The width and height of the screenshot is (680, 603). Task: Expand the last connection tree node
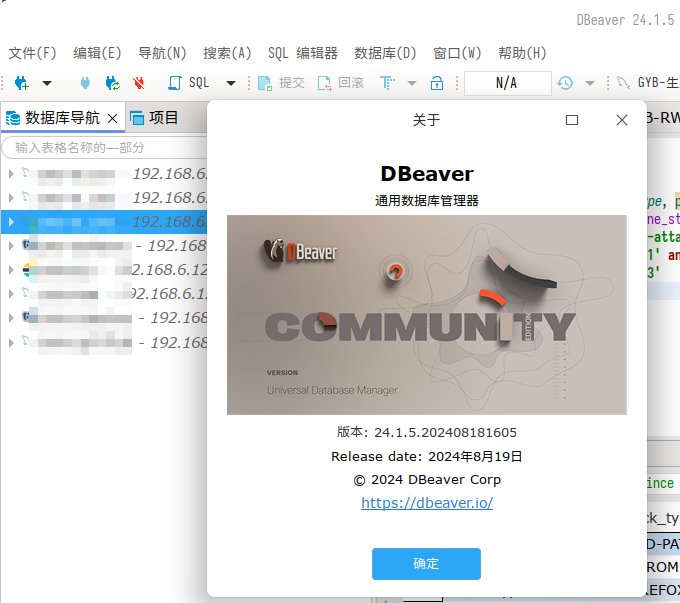click(x=11, y=343)
